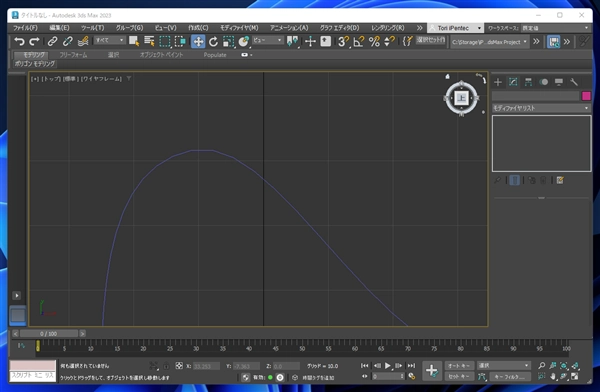600x392 pixels.
Task: Open the Animation(A) menu
Action: pyautogui.click(x=289, y=28)
